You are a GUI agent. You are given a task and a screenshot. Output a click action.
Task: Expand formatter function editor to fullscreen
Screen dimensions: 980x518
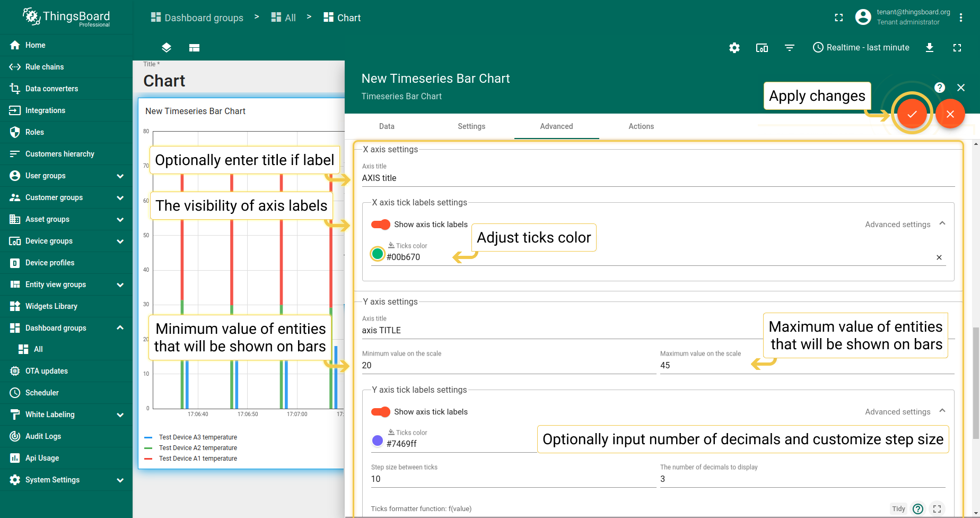tap(937, 509)
